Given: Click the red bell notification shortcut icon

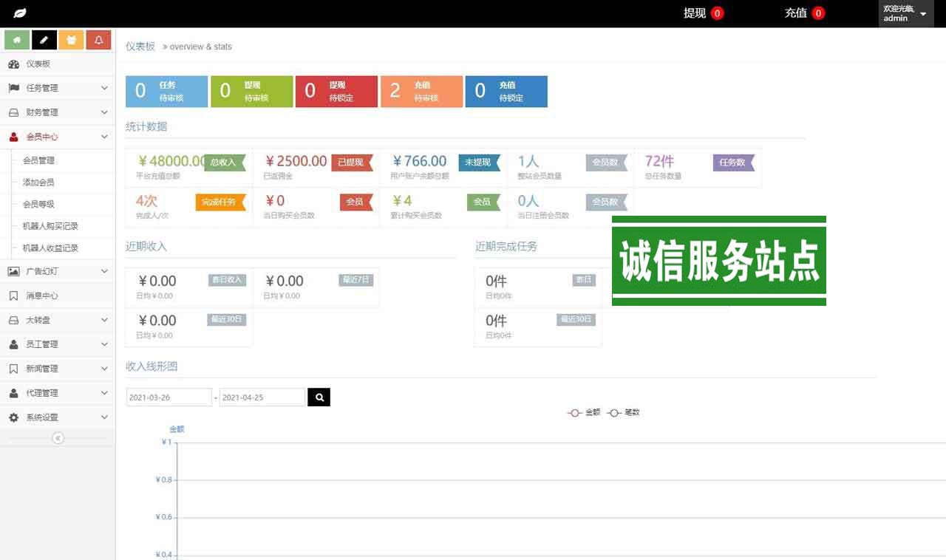Looking at the screenshot, I should coord(98,40).
